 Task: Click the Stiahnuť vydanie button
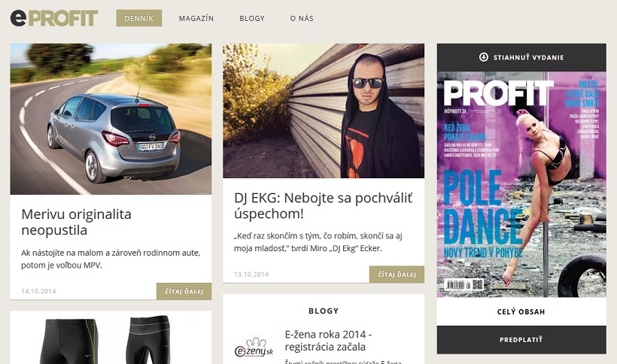(521, 57)
